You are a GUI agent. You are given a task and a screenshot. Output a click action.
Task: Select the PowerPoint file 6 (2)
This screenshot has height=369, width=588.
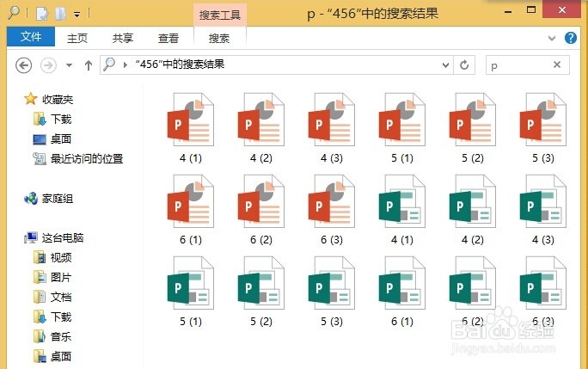pos(261,210)
